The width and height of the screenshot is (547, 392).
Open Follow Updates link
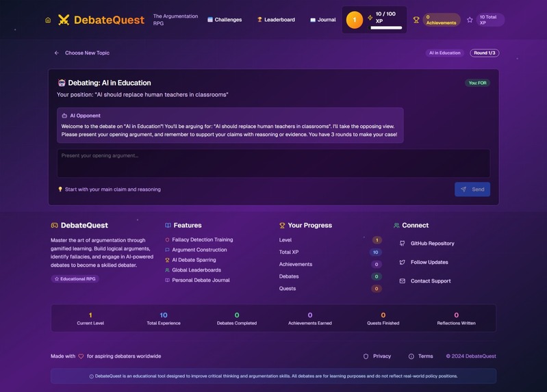tap(429, 262)
